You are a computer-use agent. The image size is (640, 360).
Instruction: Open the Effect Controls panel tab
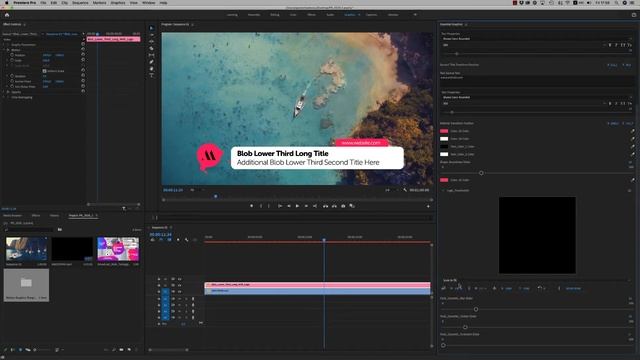[x=12, y=24]
